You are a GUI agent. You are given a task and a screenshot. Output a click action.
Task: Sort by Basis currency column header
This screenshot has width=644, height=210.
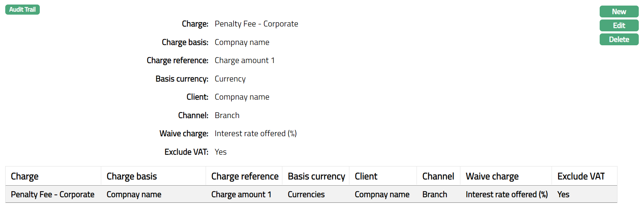[x=316, y=176]
